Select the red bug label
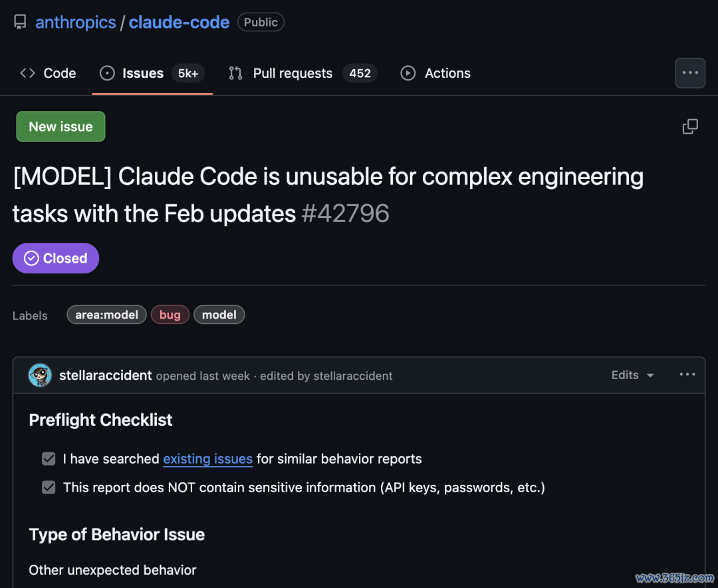The width and height of the screenshot is (718, 588). pyautogui.click(x=170, y=315)
